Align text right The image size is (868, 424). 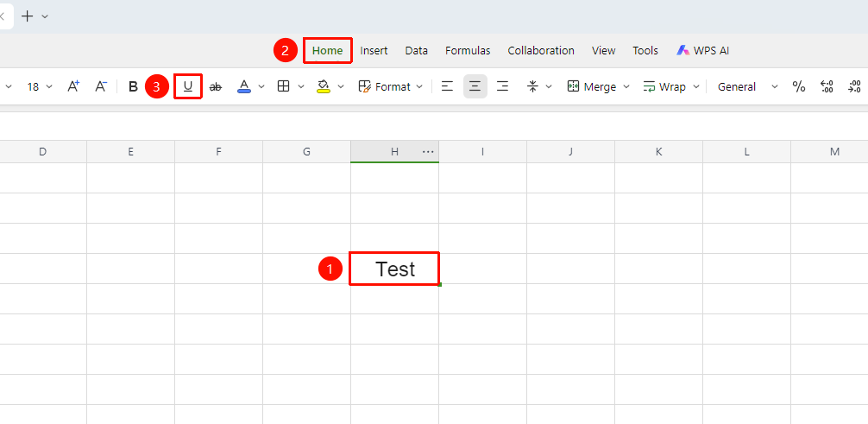pyautogui.click(x=503, y=86)
